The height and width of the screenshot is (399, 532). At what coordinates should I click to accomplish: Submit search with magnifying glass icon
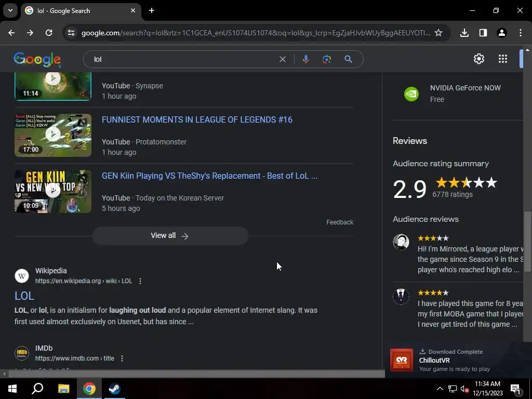point(348,59)
